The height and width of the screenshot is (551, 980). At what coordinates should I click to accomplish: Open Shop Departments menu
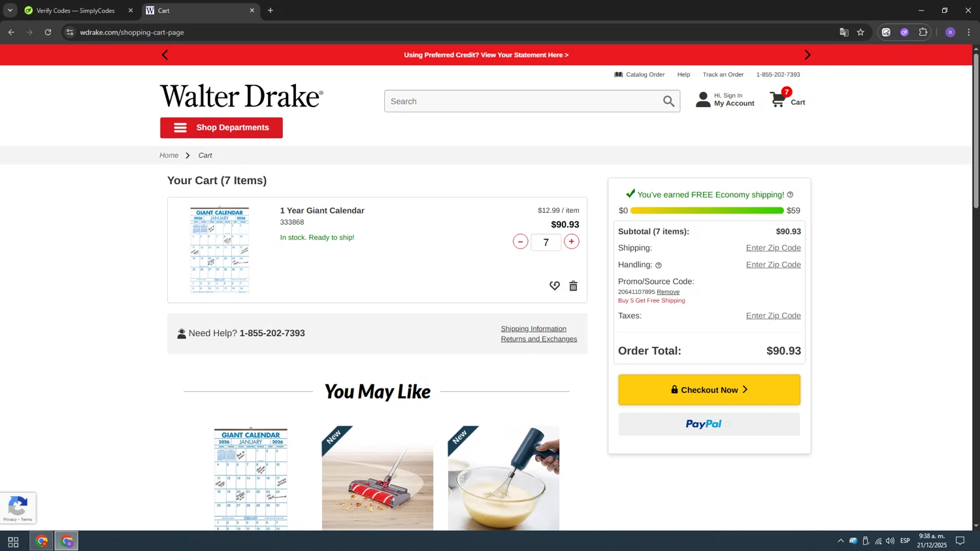tap(221, 128)
